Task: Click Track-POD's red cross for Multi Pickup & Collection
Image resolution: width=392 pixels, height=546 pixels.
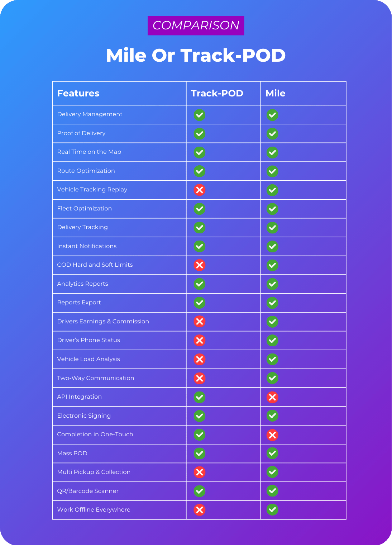Action: coord(200,472)
